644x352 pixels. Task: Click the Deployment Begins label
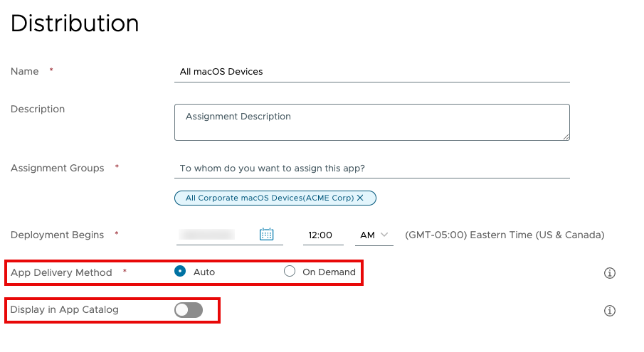coord(57,235)
